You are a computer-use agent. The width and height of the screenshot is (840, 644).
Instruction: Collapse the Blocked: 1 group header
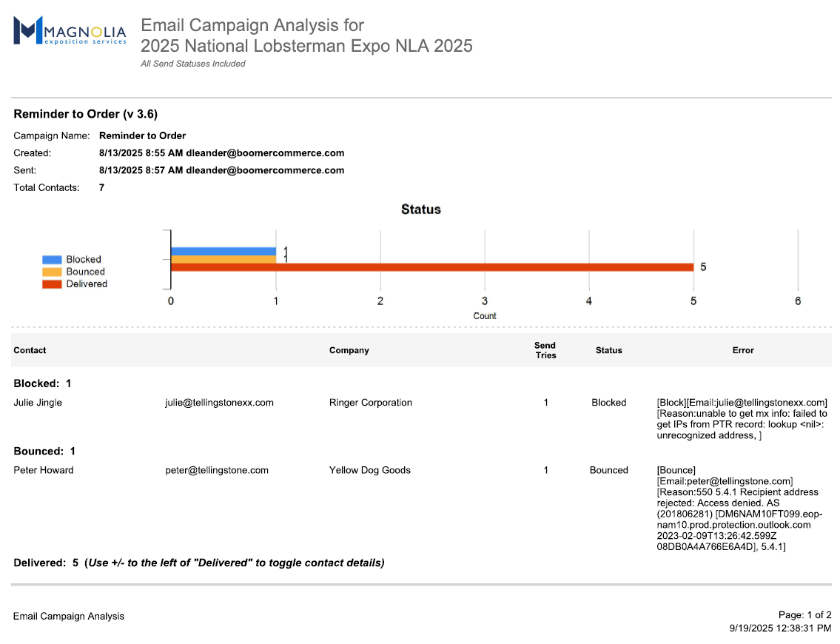pyautogui.click(x=42, y=383)
